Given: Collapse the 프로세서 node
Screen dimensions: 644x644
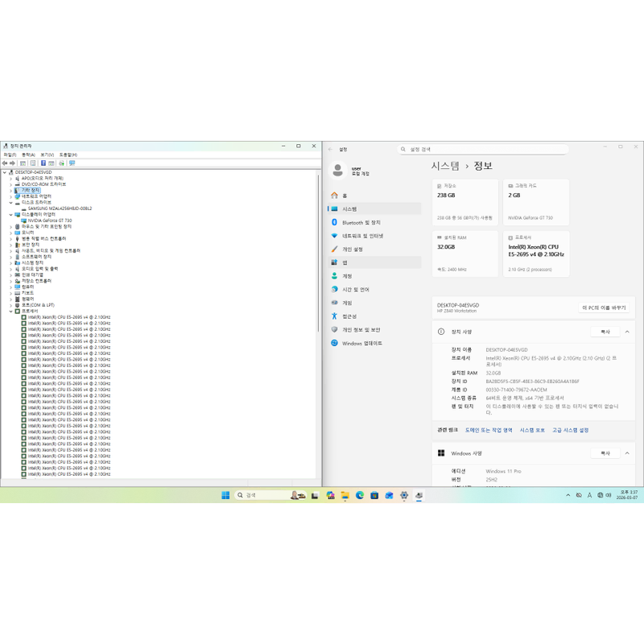Looking at the screenshot, I should click(x=11, y=312).
